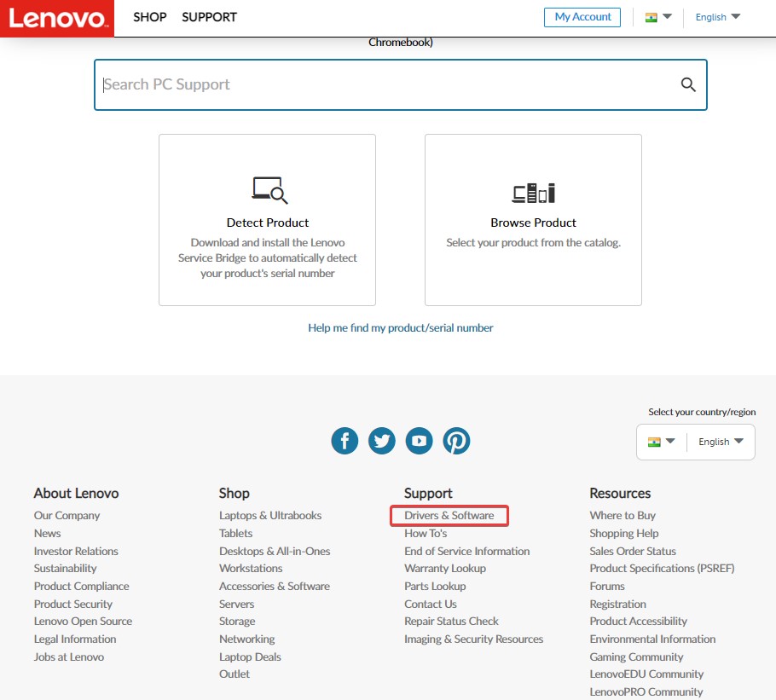Click the My Account button

(582, 17)
